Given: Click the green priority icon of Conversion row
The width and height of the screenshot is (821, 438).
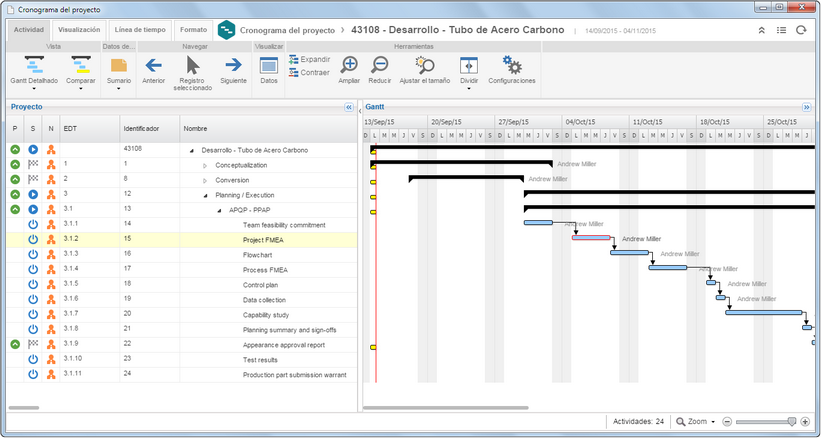Looking at the screenshot, I should [x=15, y=179].
